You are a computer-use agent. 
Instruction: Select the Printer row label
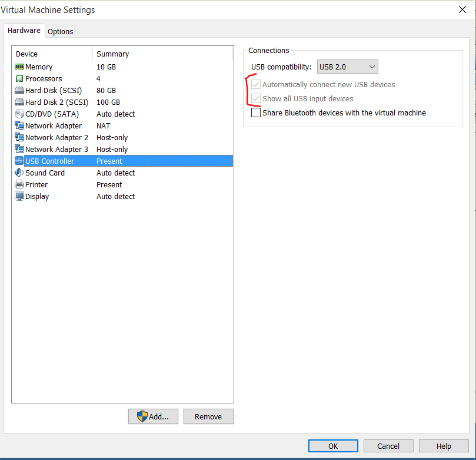pos(36,185)
